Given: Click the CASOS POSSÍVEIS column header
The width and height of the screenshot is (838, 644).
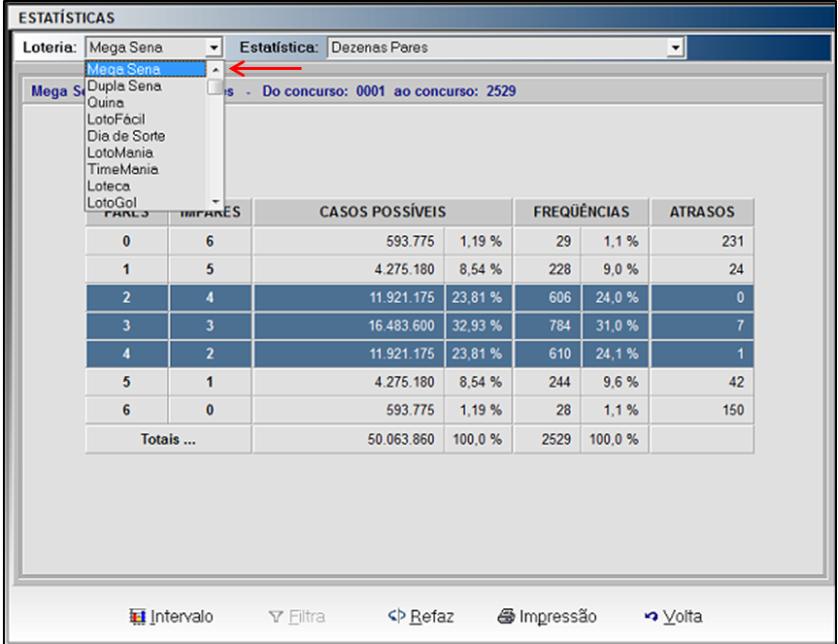Looking at the screenshot, I should coord(383,212).
